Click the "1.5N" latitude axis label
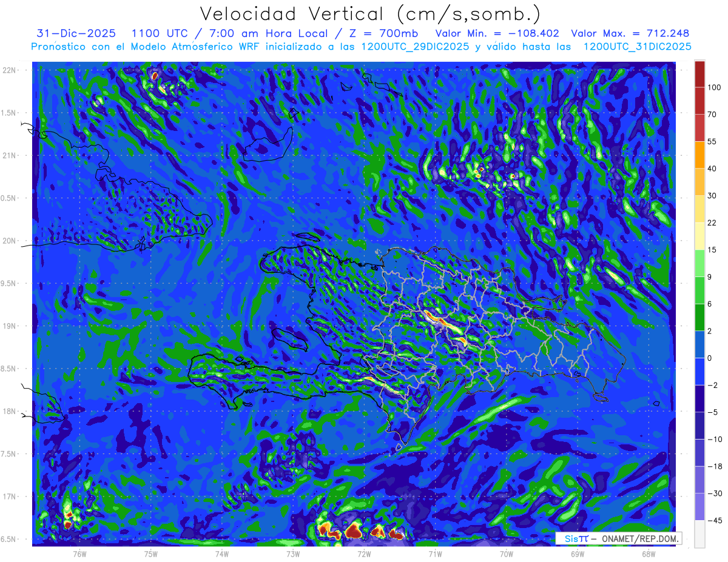 [9, 113]
